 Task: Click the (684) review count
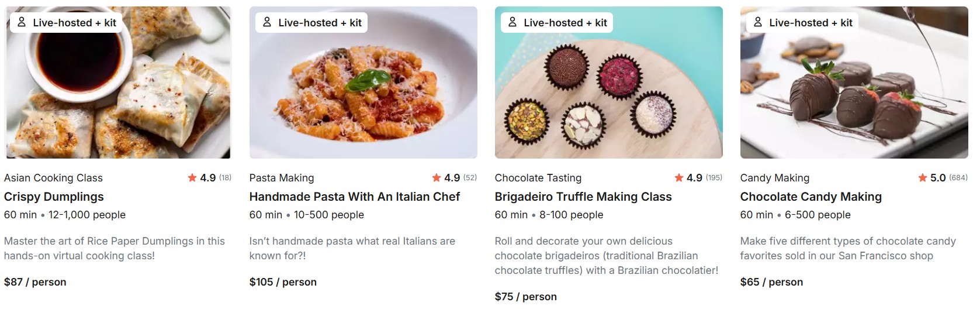click(958, 178)
